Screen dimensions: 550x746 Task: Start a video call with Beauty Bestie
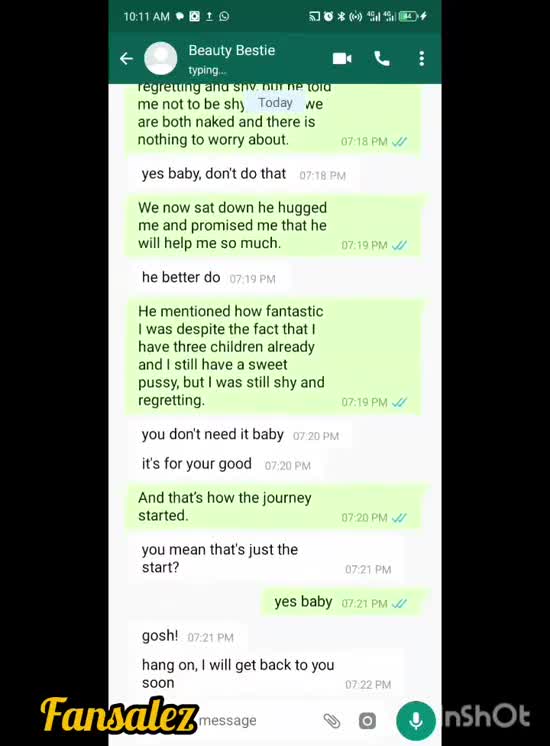pos(342,59)
